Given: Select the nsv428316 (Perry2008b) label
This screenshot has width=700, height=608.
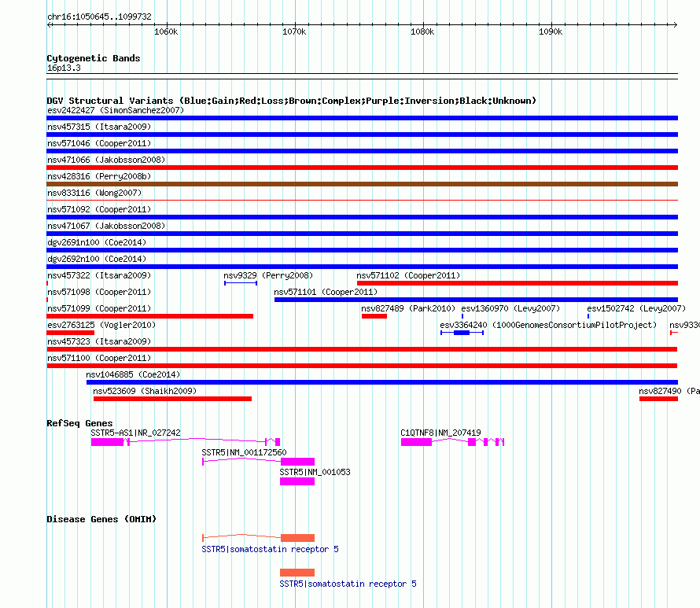Looking at the screenshot, I should click(x=99, y=176).
